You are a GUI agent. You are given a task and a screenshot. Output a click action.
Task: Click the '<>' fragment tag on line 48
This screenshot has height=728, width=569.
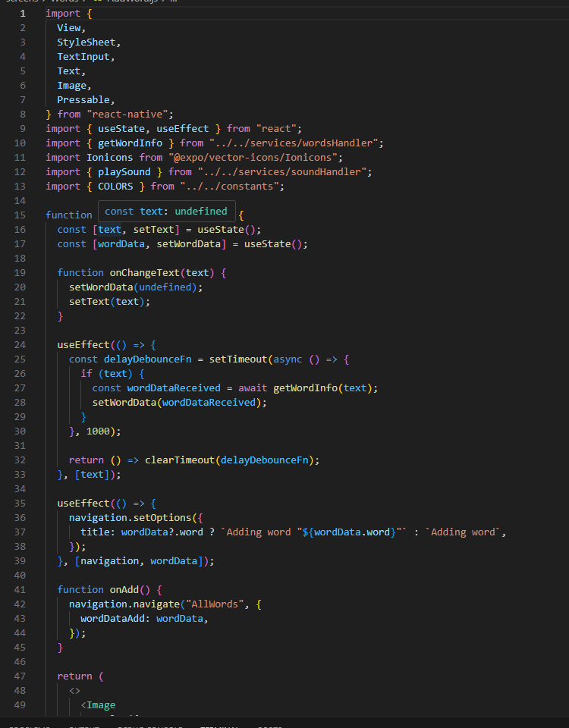point(74,690)
